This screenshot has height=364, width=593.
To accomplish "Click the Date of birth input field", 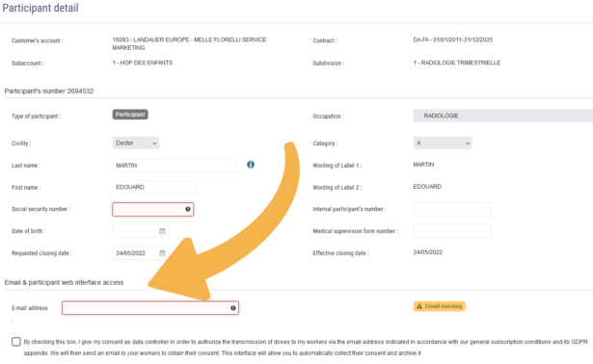I will tap(141, 231).
